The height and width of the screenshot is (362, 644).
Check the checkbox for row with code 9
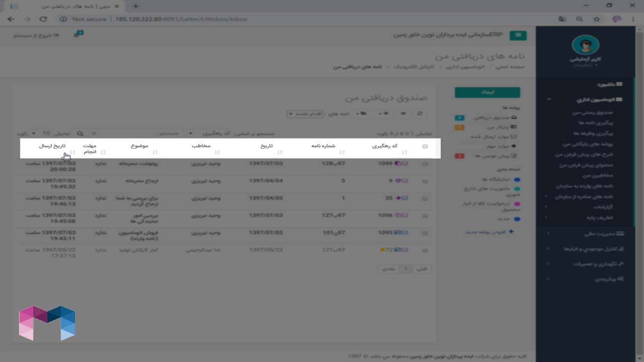click(425, 181)
